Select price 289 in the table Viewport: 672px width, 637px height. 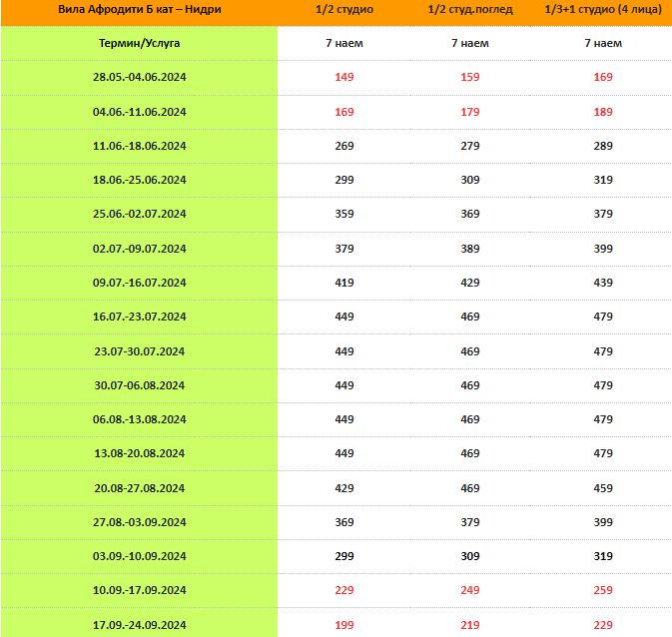click(x=602, y=146)
